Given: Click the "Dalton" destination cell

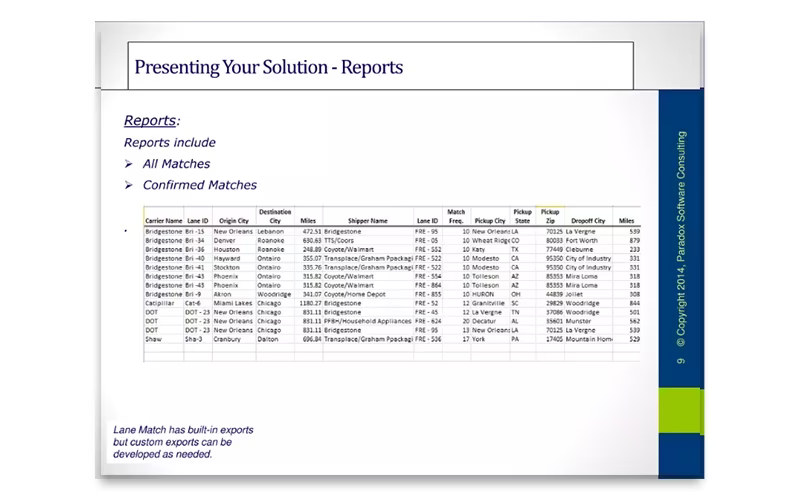Looking at the screenshot, I should [268, 339].
